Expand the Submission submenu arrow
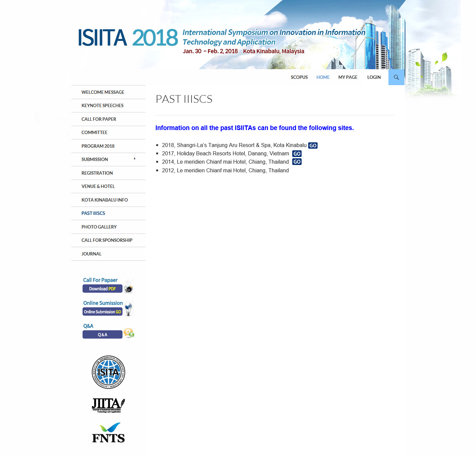Viewport: 476px width, 456px height. coord(134,159)
